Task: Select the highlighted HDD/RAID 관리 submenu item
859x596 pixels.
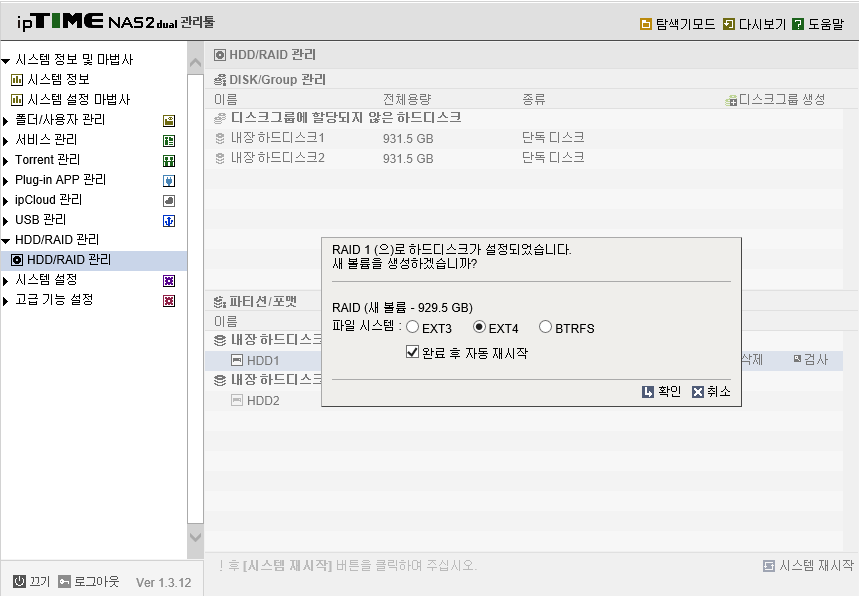Action: tap(94, 260)
